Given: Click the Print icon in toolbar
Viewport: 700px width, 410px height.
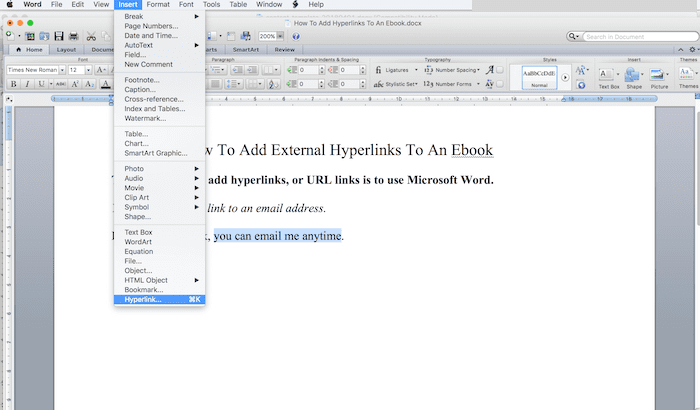Looking at the screenshot, I should click(x=76, y=36).
